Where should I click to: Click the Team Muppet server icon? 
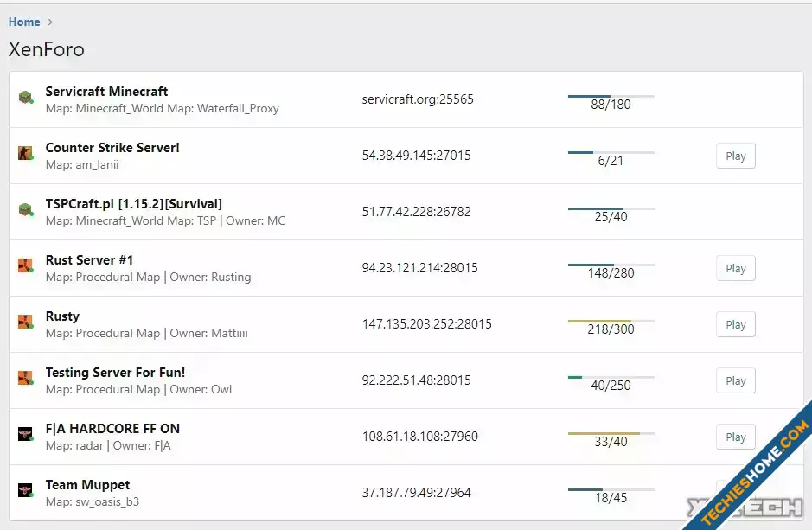tap(26, 490)
